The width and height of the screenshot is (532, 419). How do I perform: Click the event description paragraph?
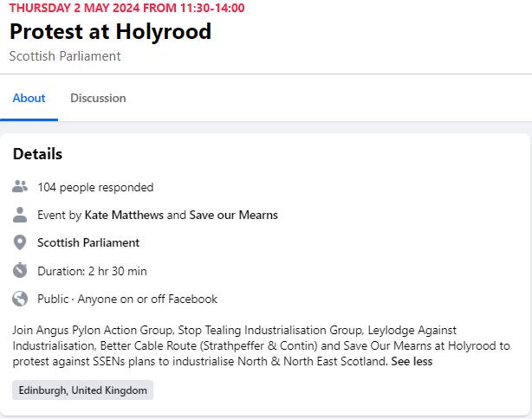[262, 345]
